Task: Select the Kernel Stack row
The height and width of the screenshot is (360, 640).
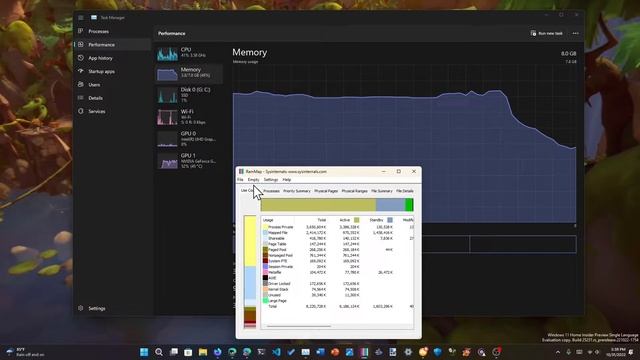Action: pos(338,289)
